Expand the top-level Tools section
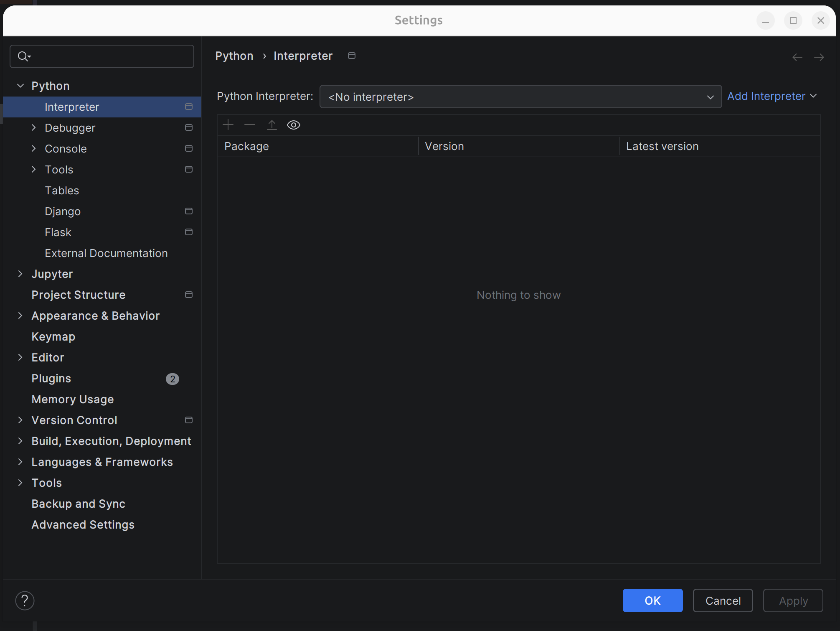Image resolution: width=840 pixels, height=631 pixels. coord(20,483)
